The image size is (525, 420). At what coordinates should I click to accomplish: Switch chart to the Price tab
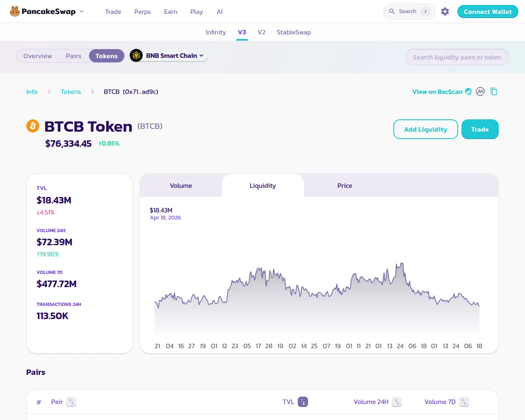[345, 186]
